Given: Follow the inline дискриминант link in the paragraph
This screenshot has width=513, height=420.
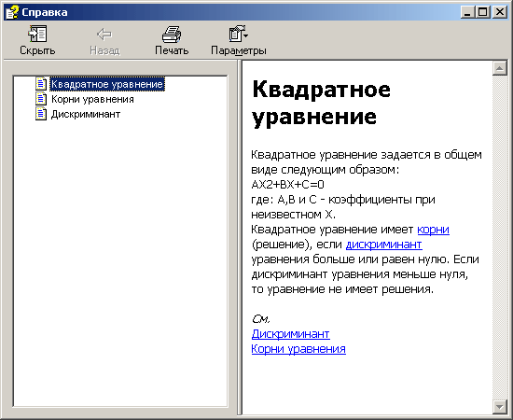Looking at the screenshot, I should pyautogui.click(x=383, y=245).
